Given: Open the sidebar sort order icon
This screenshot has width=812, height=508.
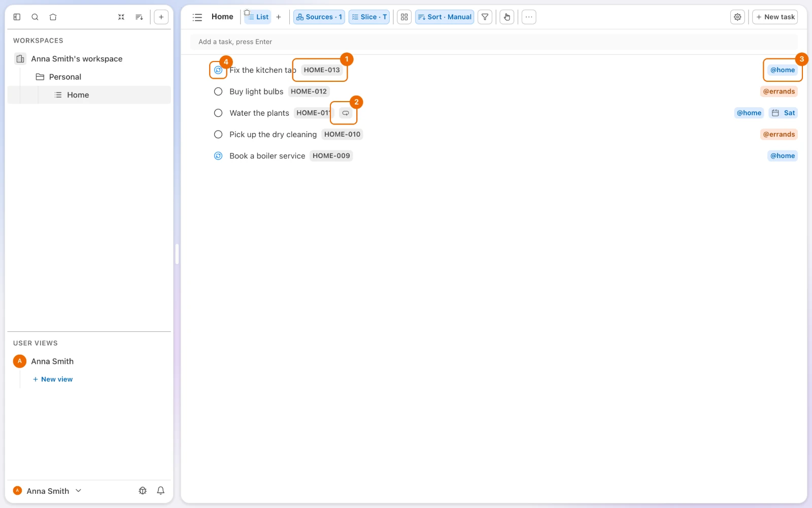Looking at the screenshot, I should pyautogui.click(x=139, y=17).
